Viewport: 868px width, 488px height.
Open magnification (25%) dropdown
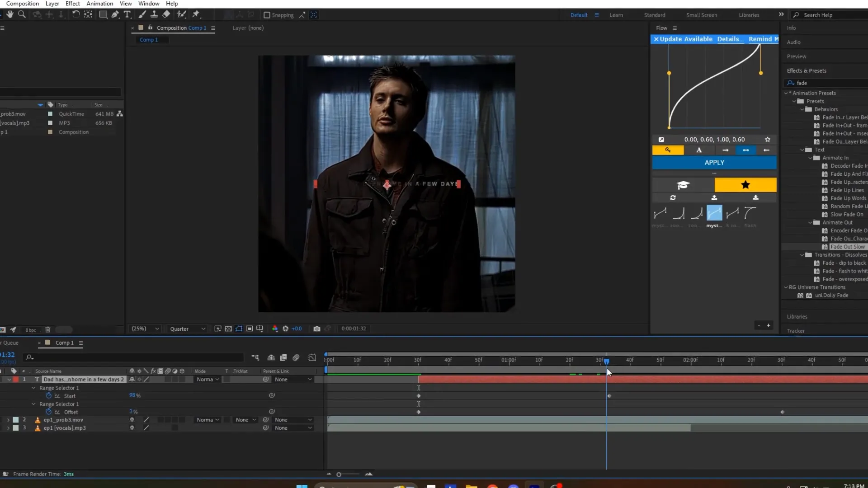click(x=145, y=329)
